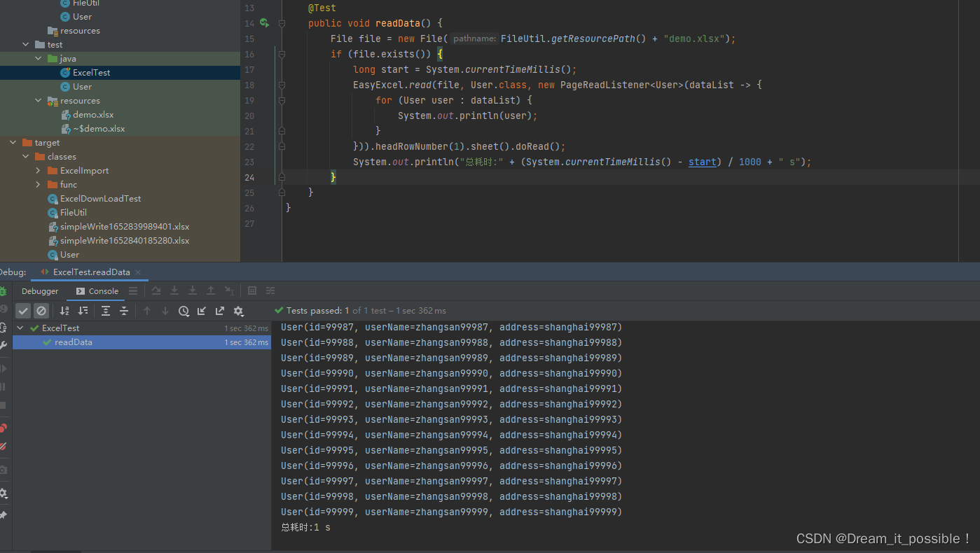Toggle show ignored tests filter
The image size is (980, 553).
pyautogui.click(x=41, y=311)
